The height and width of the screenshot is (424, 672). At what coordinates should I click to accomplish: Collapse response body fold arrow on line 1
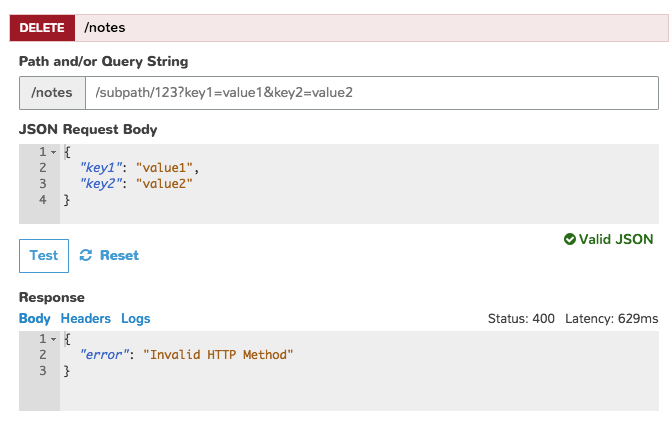click(x=53, y=339)
